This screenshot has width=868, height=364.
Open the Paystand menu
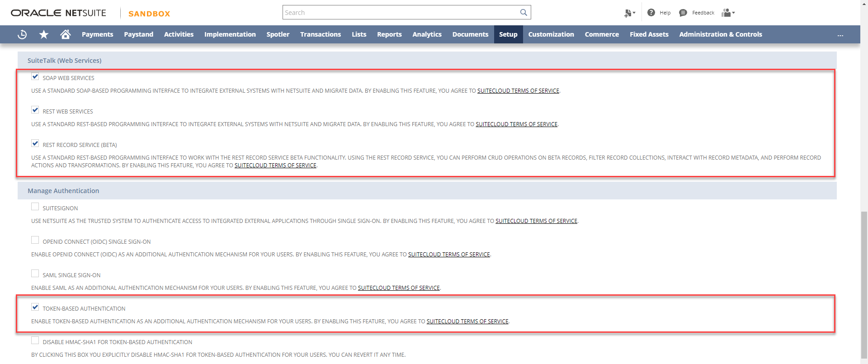pos(138,34)
